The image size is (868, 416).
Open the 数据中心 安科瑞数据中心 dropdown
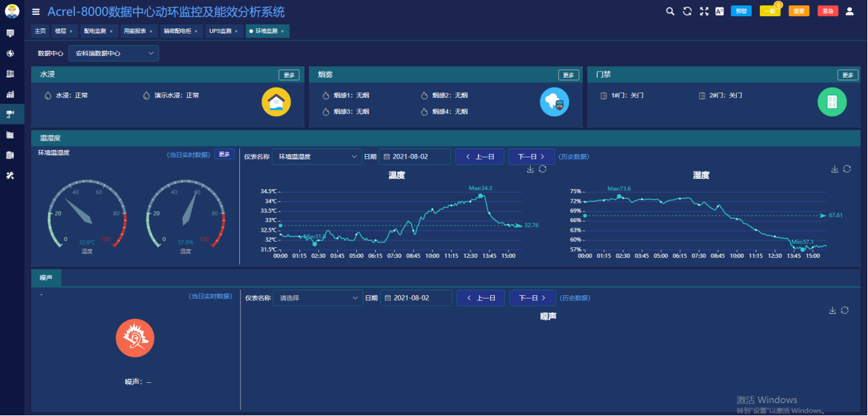coord(114,53)
